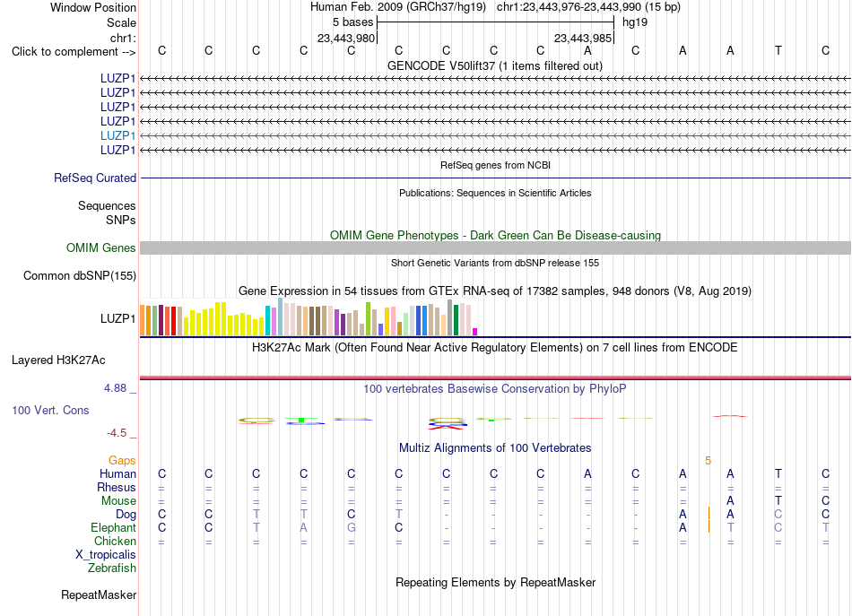852x616 pixels.
Task: Click the 23,443,980 coordinate label
Action: point(346,38)
